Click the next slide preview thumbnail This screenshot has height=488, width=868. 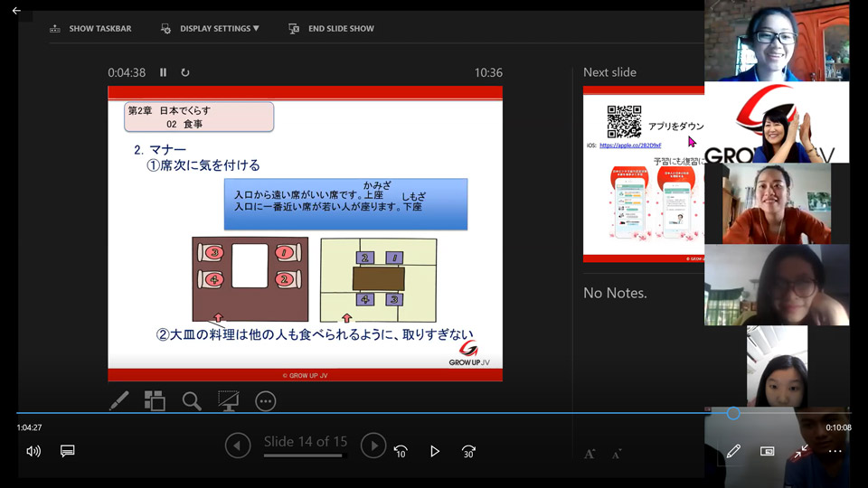[643, 174]
